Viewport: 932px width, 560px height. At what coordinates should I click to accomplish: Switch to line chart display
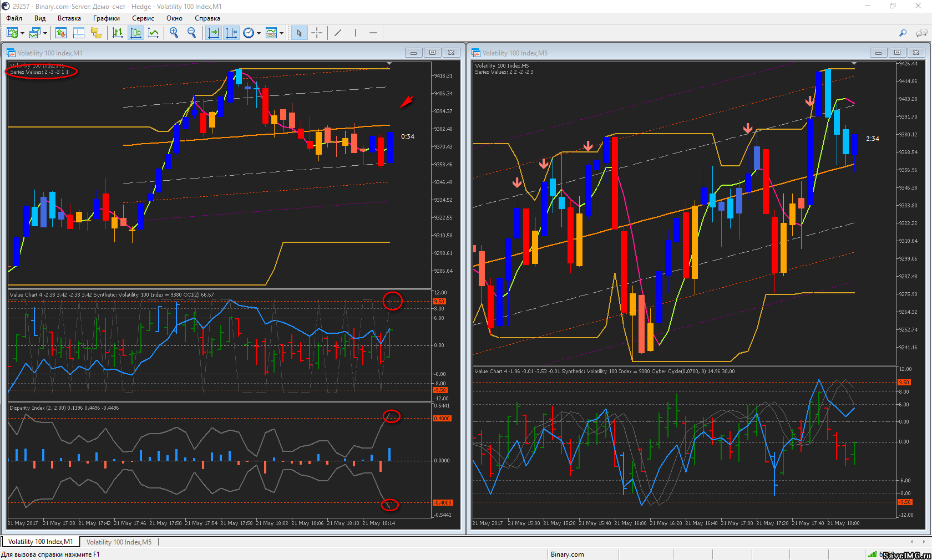pos(154,33)
